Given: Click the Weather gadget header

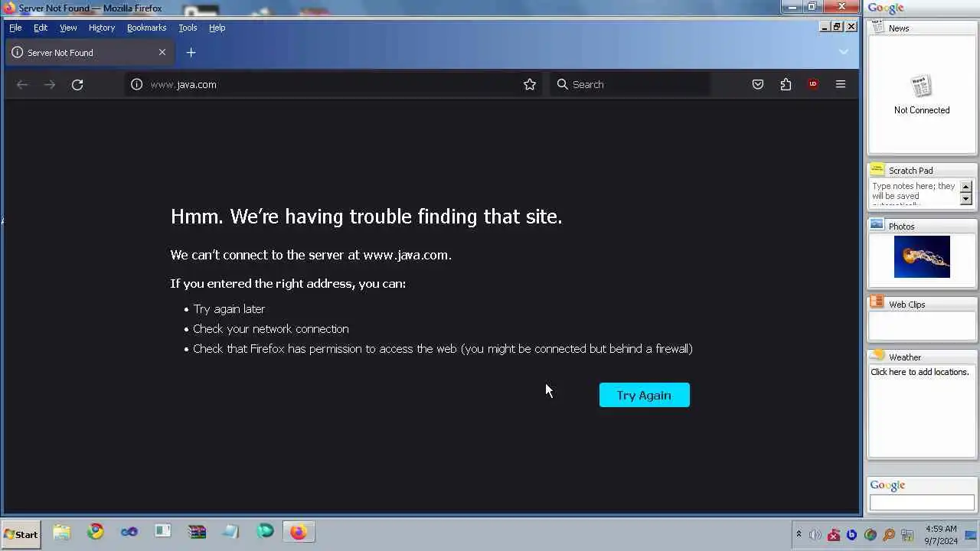Looking at the screenshot, I should pyautogui.click(x=922, y=357).
